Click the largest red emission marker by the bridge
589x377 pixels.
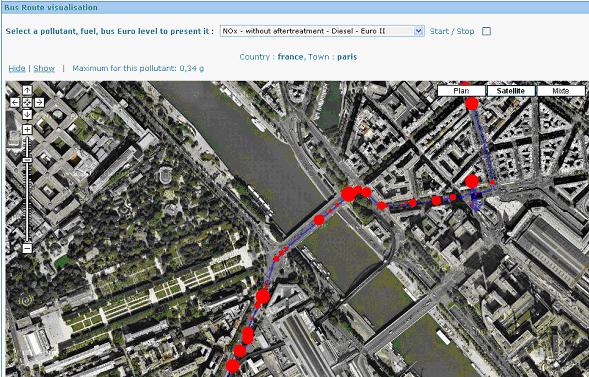[x=348, y=194]
